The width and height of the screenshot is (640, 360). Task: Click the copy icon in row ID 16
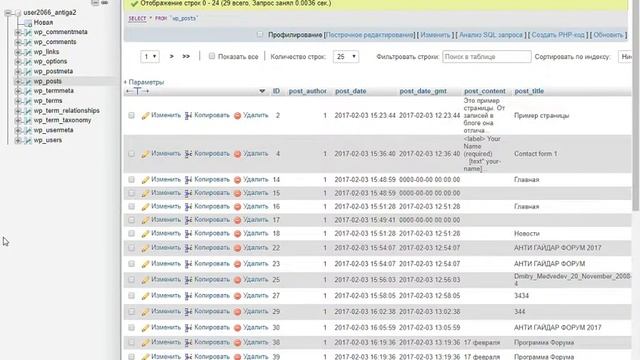tap(188, 207)
